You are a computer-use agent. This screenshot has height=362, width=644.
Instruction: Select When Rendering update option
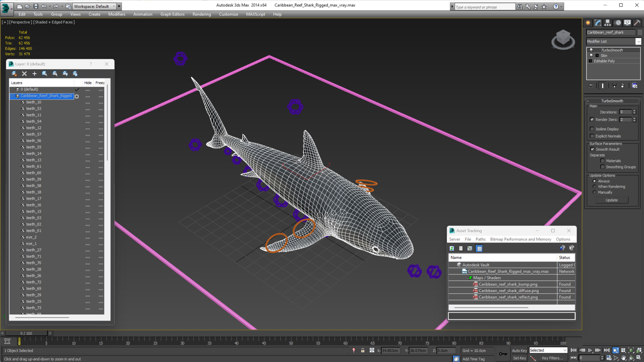point(594,186)
